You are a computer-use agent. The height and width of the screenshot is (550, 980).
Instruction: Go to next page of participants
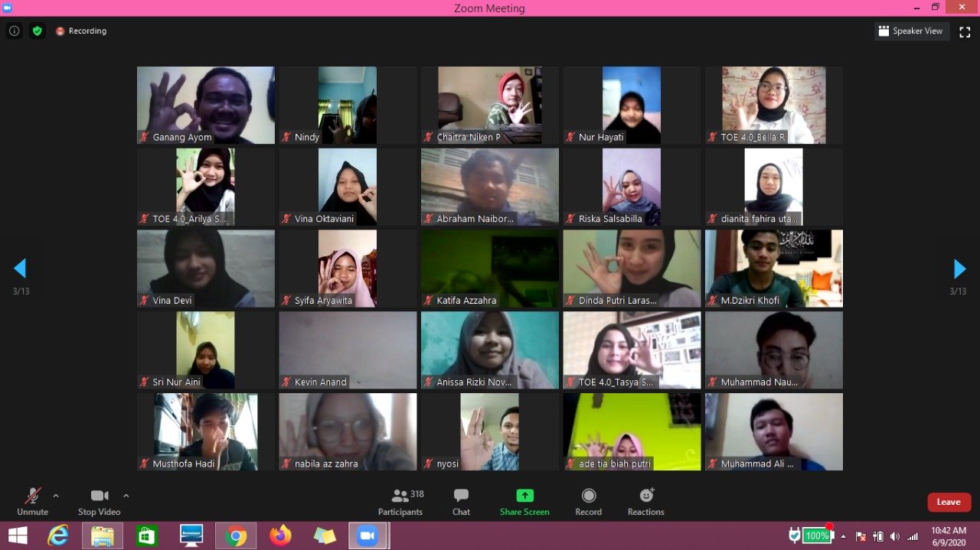point(959,268)
